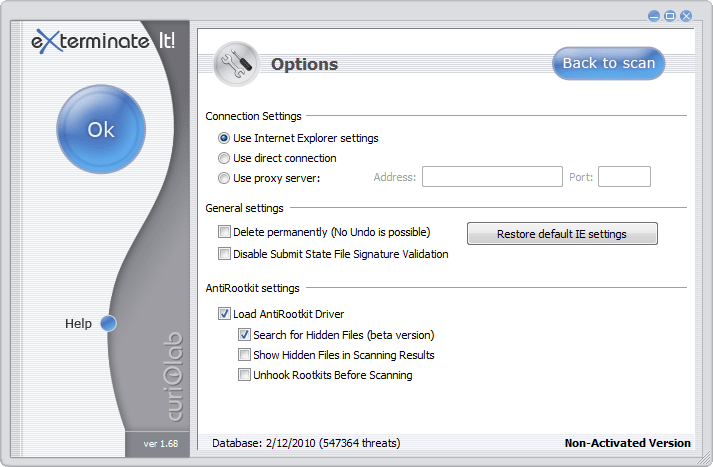Click the proxy Address input field
This screenshot has width=713, height=467.
click(x=492, y=176)
